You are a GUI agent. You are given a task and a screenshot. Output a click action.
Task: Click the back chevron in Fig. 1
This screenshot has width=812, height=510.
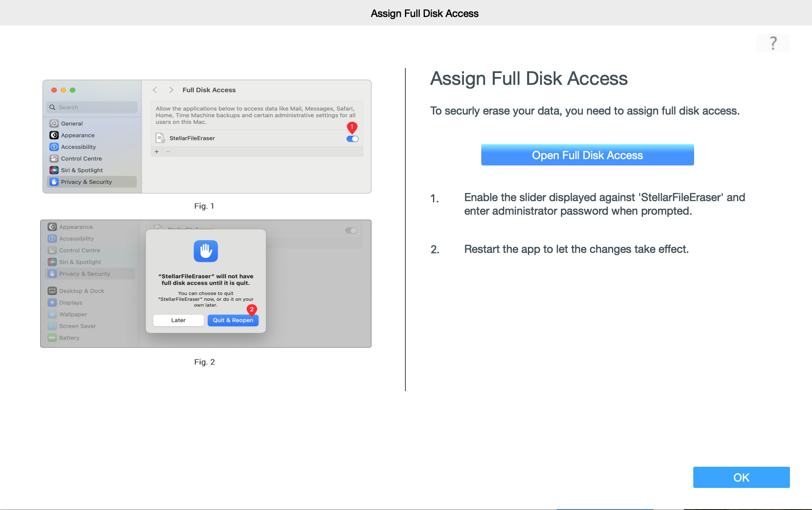point(155,90)
